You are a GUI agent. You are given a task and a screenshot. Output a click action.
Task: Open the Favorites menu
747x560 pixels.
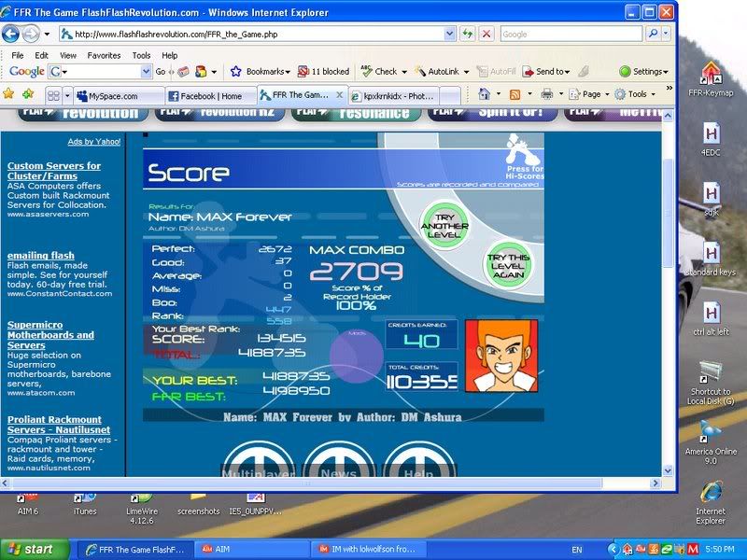pos(104,55)
